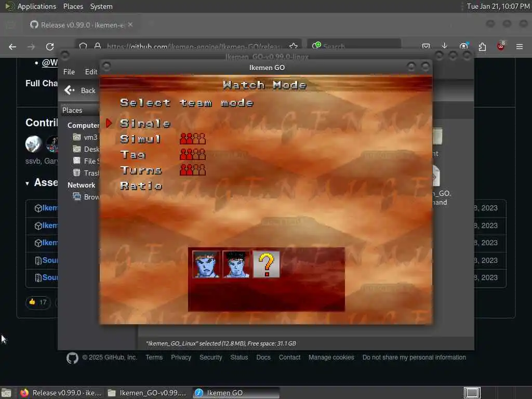532x399 pixels.
Task: Open GitHub Docs link in footer
Action: (x=263, y=357)
